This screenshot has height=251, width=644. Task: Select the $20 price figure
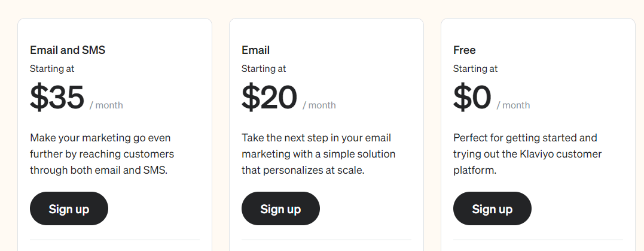point(269,98)
